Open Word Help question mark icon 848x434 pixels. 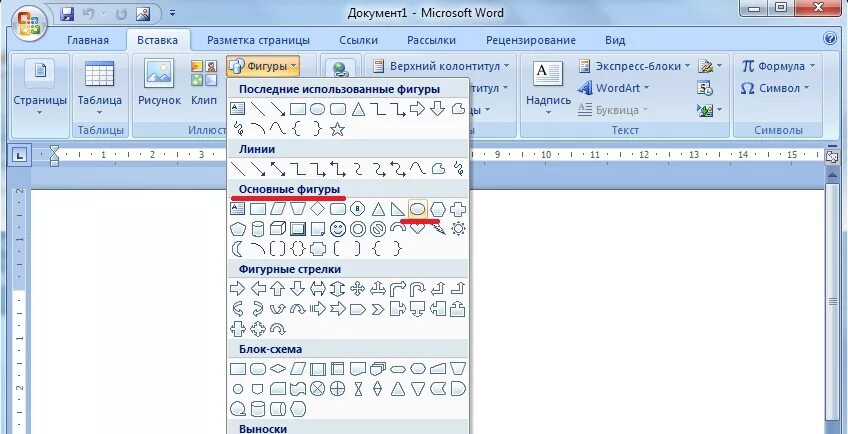click(830, 38)
